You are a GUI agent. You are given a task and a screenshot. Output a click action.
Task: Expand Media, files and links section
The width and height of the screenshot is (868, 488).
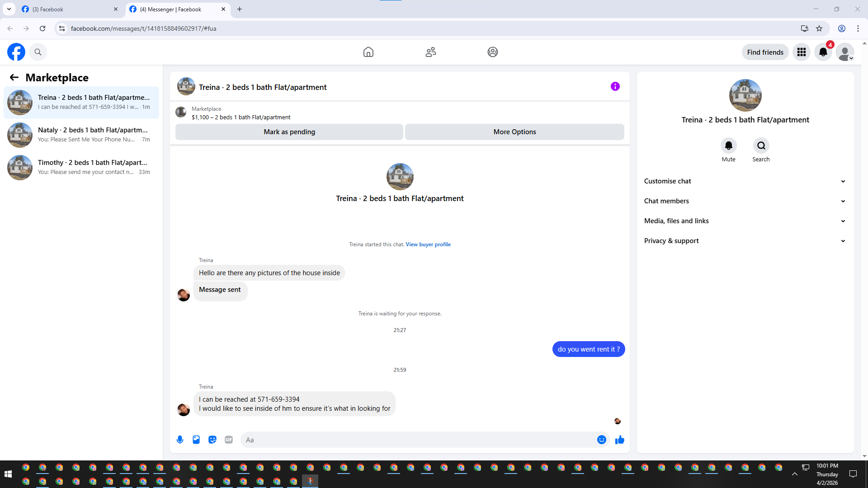[745, 221]
